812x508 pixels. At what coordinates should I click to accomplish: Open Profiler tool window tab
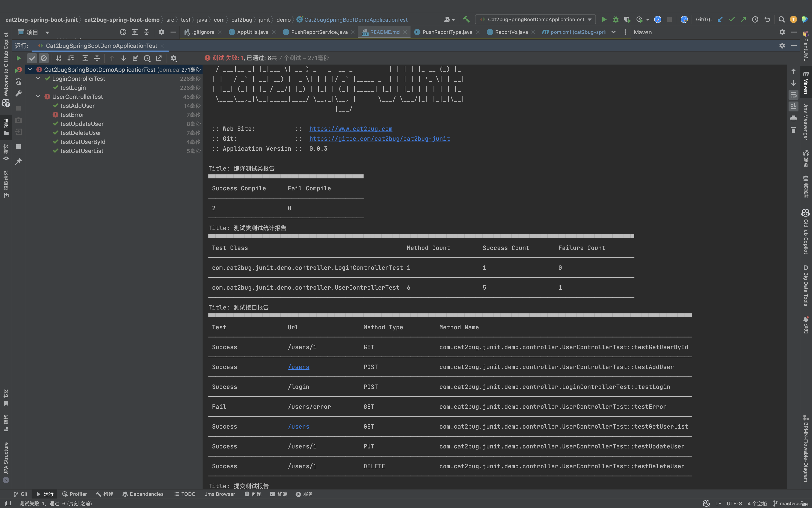75,494
